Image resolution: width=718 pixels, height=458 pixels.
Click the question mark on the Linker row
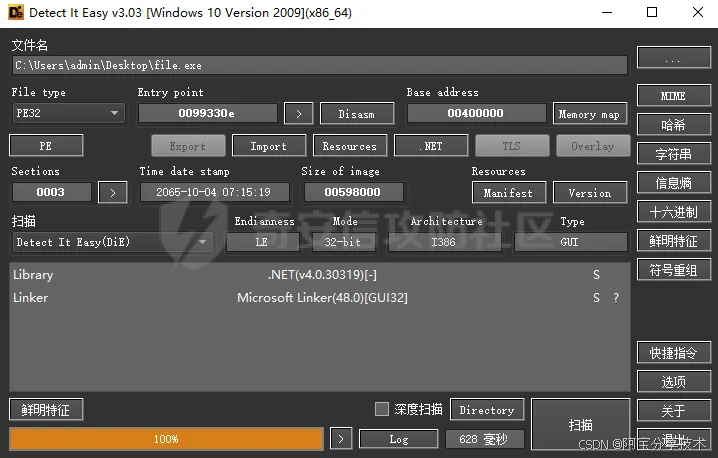coord(616,298)
